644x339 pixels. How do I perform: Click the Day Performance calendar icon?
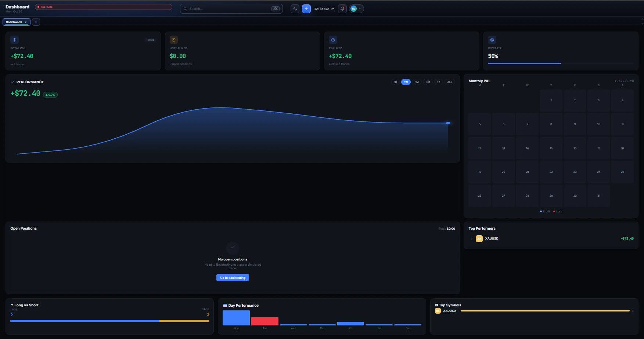pos(225,305)
